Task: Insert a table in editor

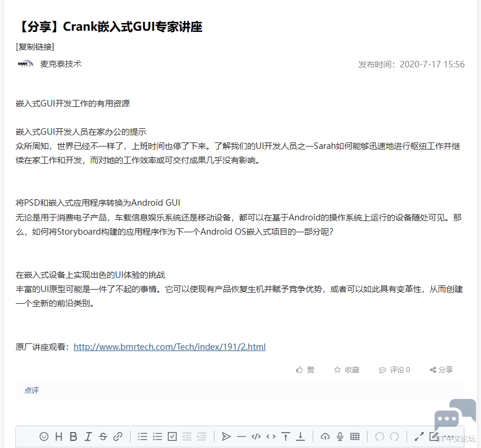Action: click(355, 436)
